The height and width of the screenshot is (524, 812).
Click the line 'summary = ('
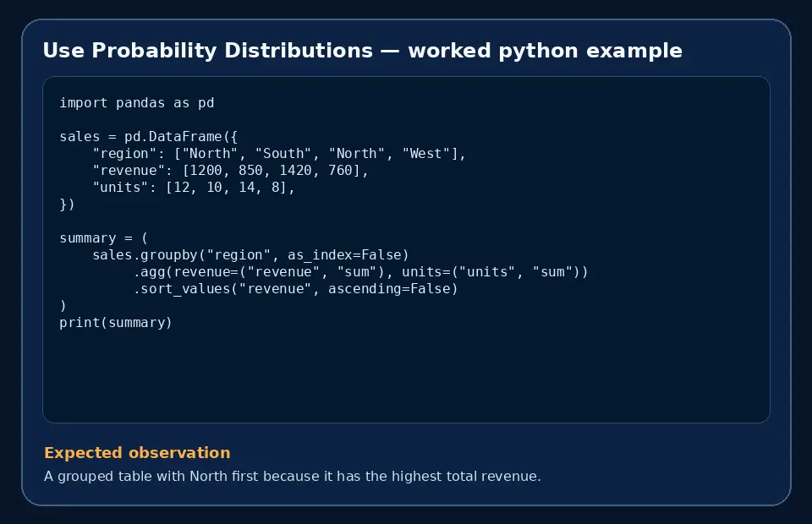click(x=103, y=238)
